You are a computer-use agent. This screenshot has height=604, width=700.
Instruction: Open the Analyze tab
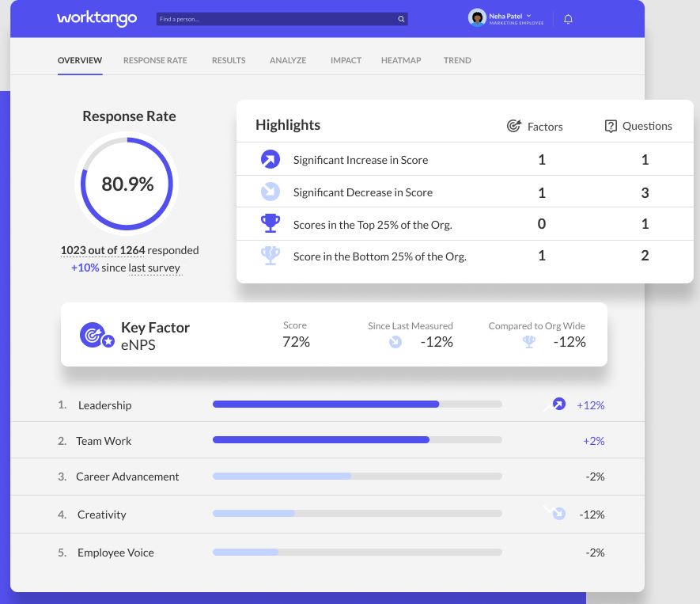287,60
